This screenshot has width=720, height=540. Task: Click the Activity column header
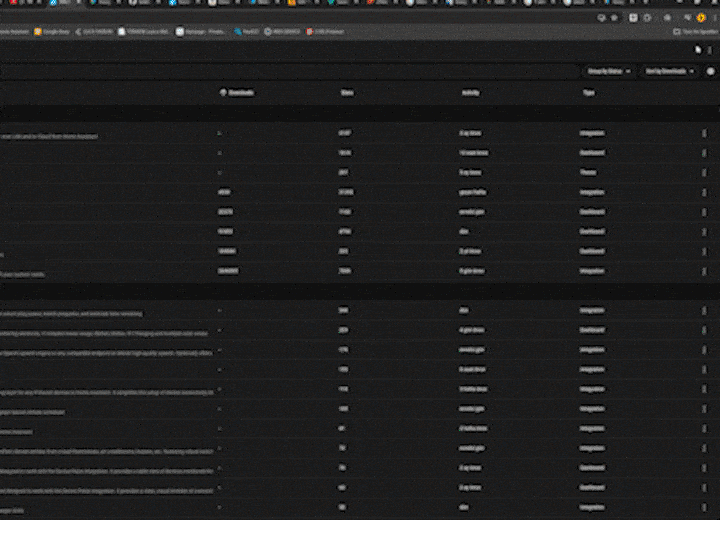(470, 93)
